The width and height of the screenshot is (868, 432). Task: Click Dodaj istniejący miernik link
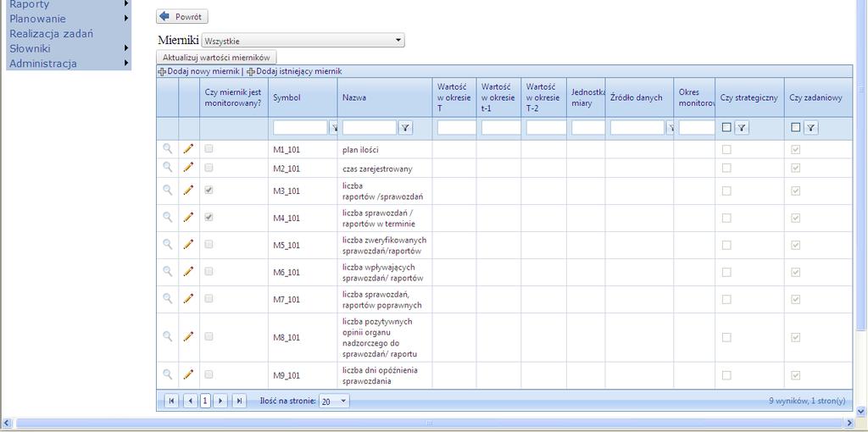[x=294, y=71]
